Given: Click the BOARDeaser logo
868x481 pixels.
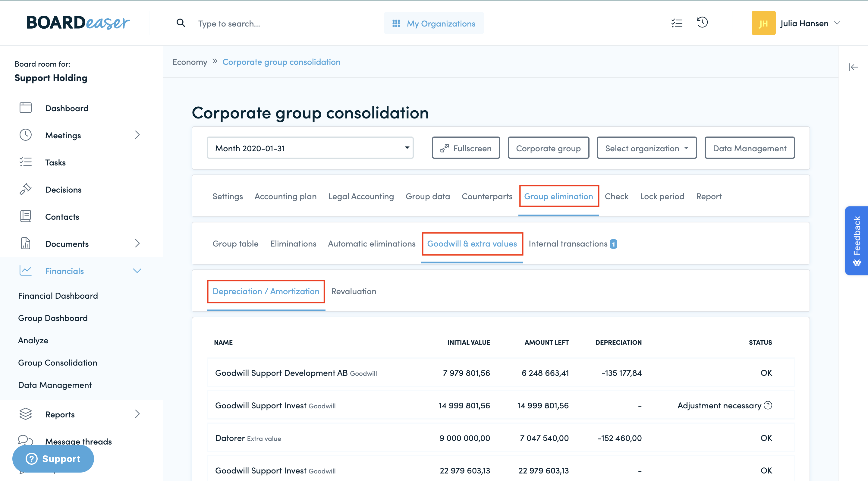Looking at the screenshot, I should [x=78, y=23].
